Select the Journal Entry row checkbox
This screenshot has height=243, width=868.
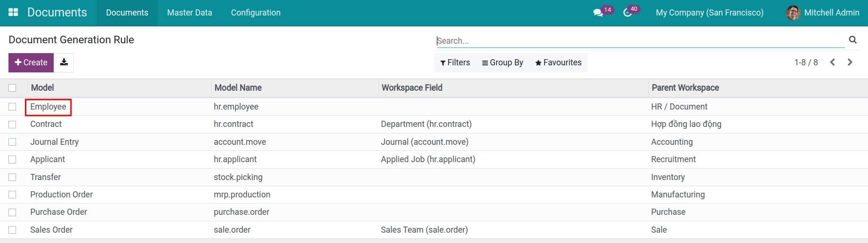coord(12,142)
